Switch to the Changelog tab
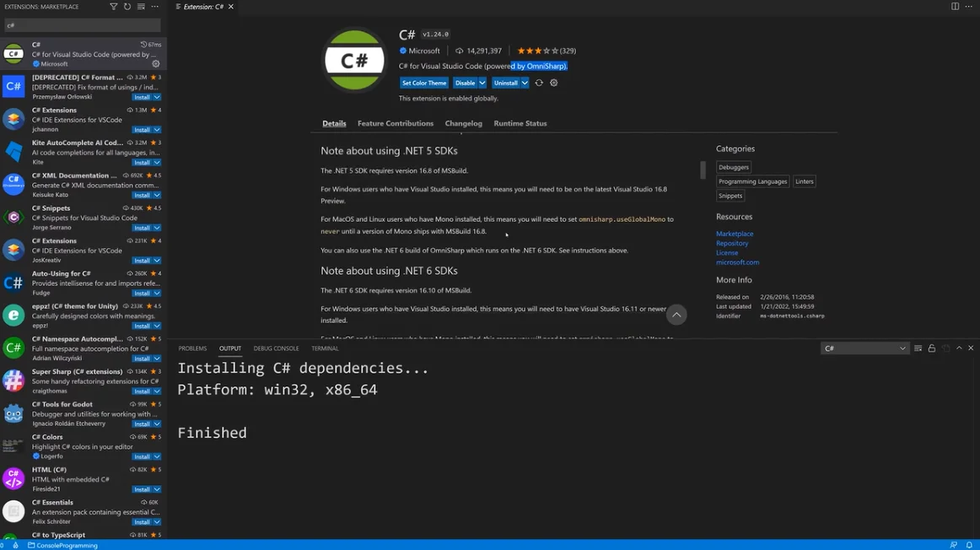 [463, 124]
